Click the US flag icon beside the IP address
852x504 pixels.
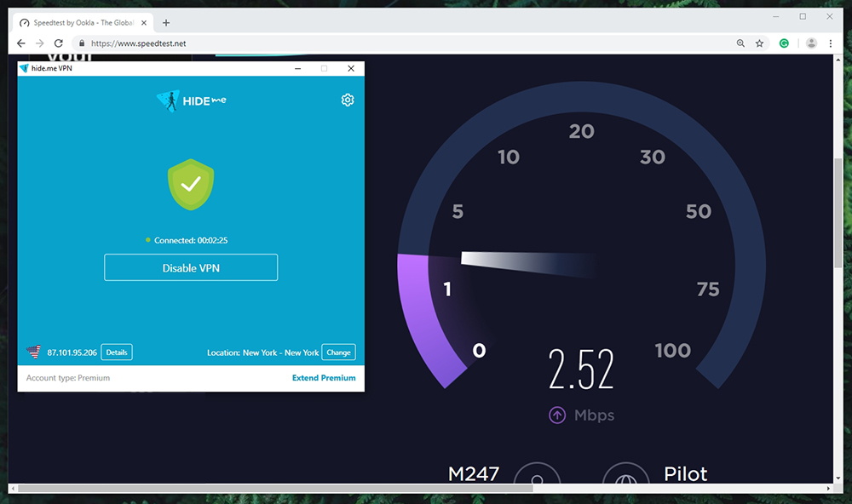click(x=34, y=352)
